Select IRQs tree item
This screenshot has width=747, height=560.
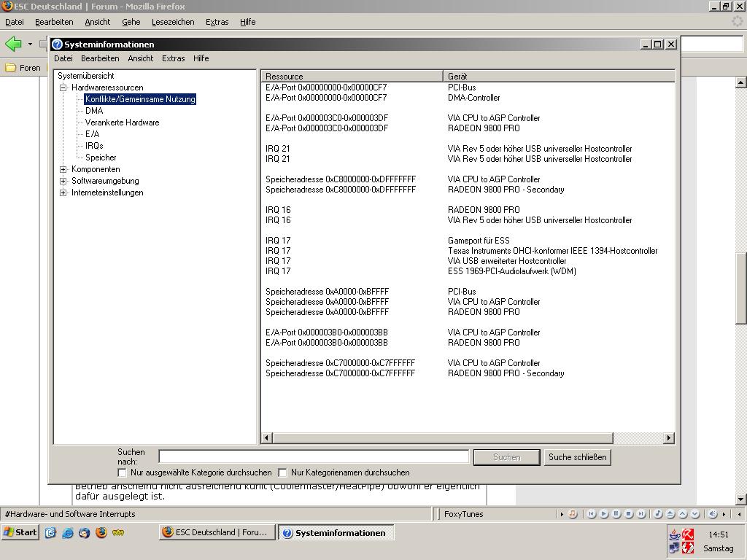[94, 146]
